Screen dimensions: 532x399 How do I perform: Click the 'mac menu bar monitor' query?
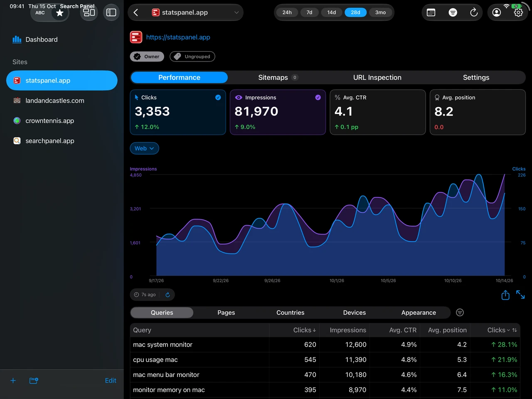[325, 374]
